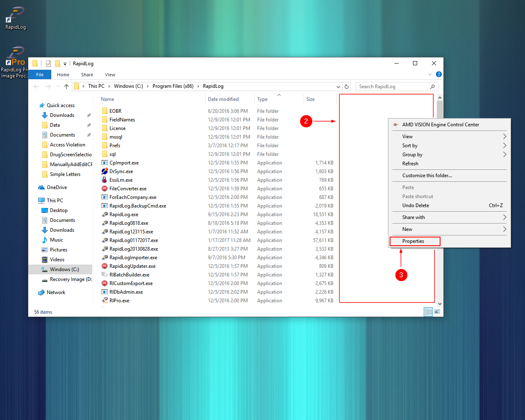Open the View ribbon tab
Image resolution: width=525 pixels, height=420 pixels.
coord(110,75)
